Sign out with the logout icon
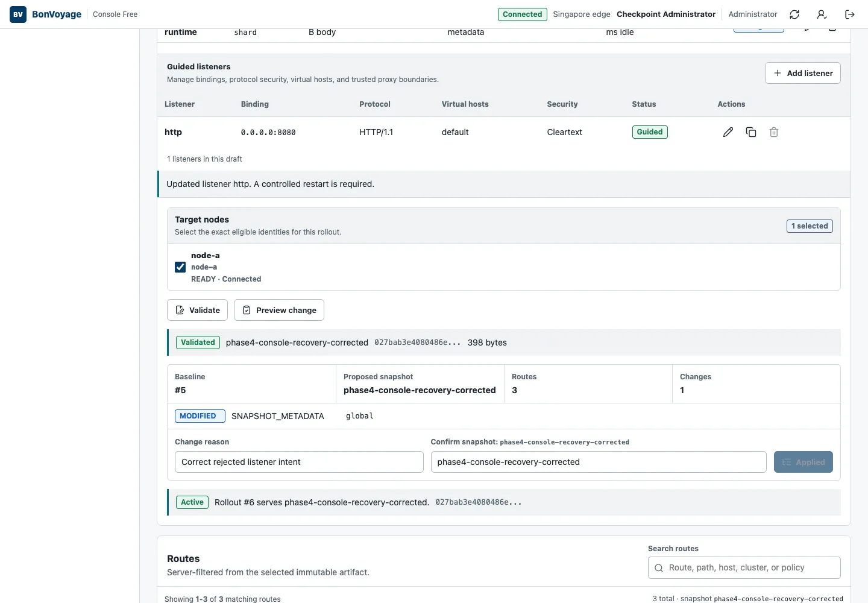The width and height of the screenshot is (868, 603). [x=850, y=14]
